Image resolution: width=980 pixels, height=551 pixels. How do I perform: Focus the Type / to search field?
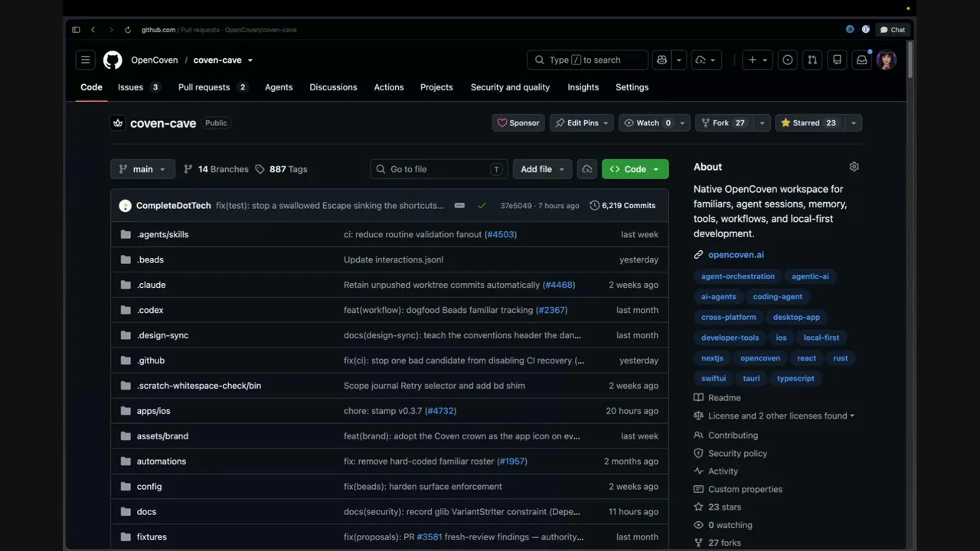587,60
